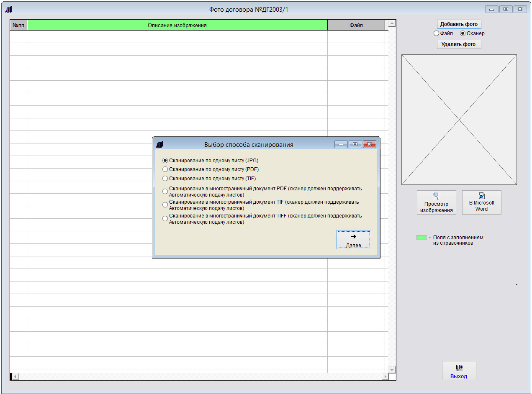Open Просмотр изображения viewer
Image resolution: width=532 pixels, height=394 pixels.
436,202
